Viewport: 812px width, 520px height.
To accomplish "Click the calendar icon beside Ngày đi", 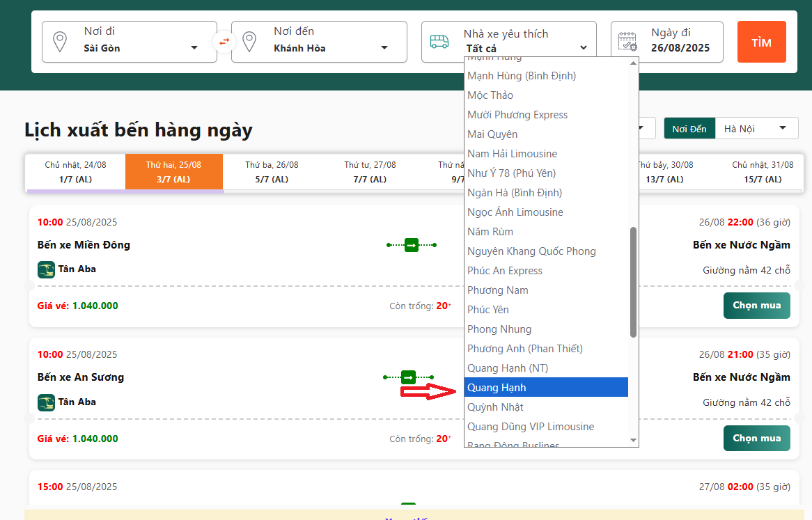I will (627, 42).
